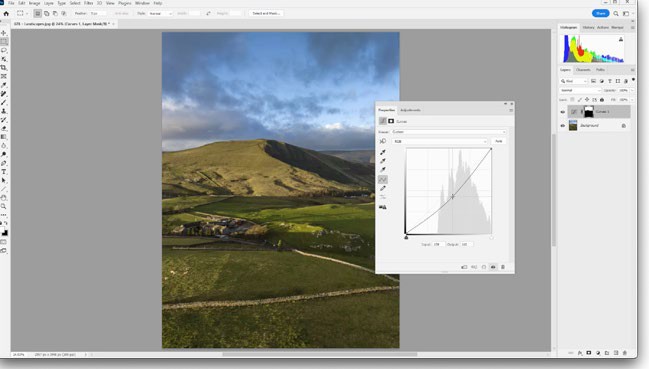
Task: Click the on-image targeted adjustment hand icon
Action: point(383,141)
